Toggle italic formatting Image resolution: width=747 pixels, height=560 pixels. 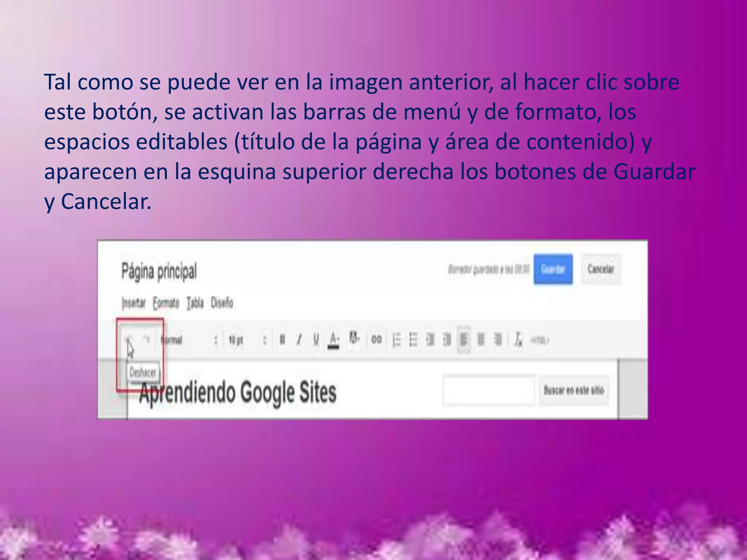[299, 340]
